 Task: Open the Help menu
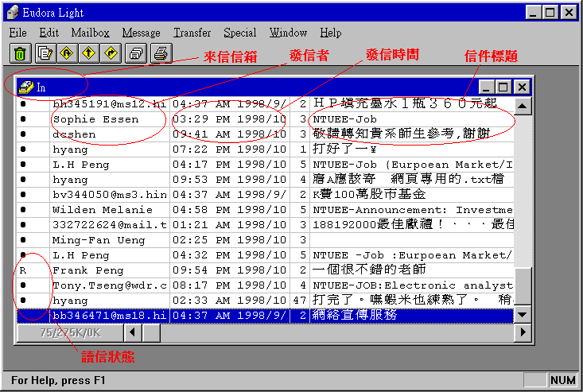coord(331,33)
